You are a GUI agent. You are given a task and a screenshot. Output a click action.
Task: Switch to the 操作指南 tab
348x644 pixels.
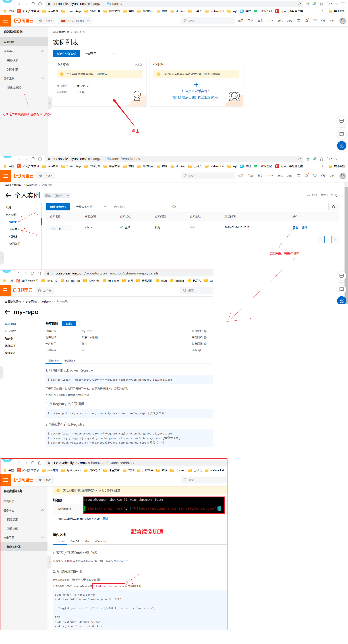pyautogui.click(x=53, y=361)
